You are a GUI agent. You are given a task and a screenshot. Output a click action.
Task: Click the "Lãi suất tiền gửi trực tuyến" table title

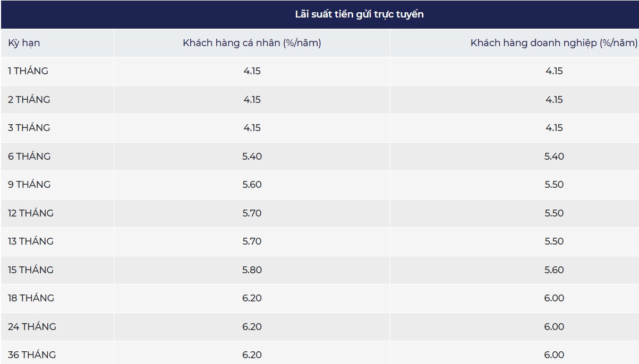359,14
